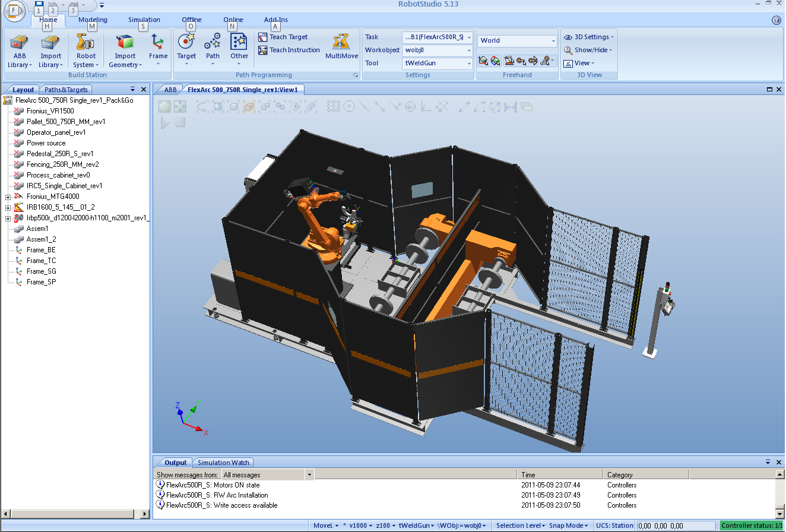Screen dimensions: 786x532
Task: Open Help with the question mark icon
Action: 777,20
